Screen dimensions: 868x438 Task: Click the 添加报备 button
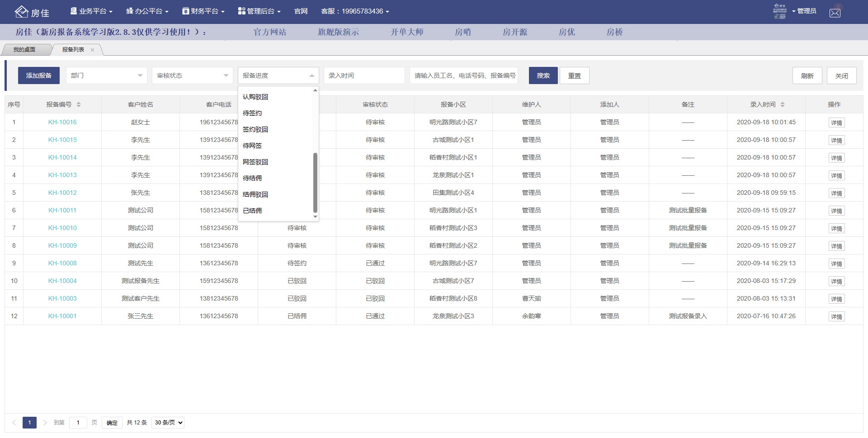[38, 75]
